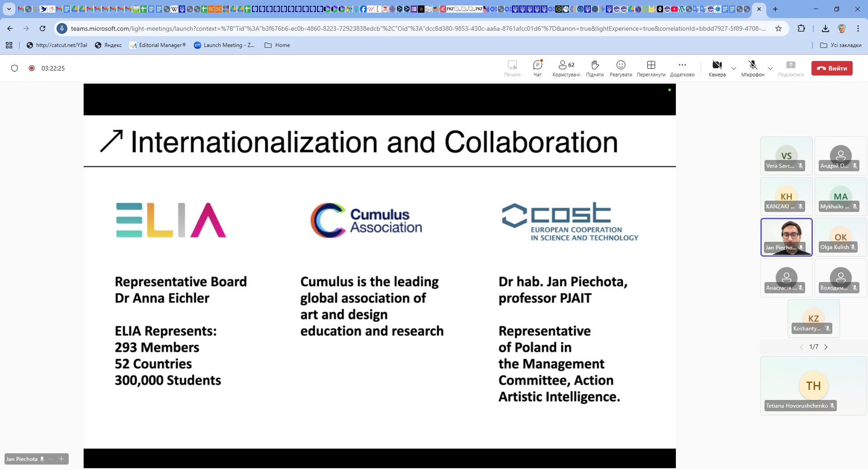This screenshot has height=470, width=868.
Task: Open the More options menu
Action: tap(682, 68)
